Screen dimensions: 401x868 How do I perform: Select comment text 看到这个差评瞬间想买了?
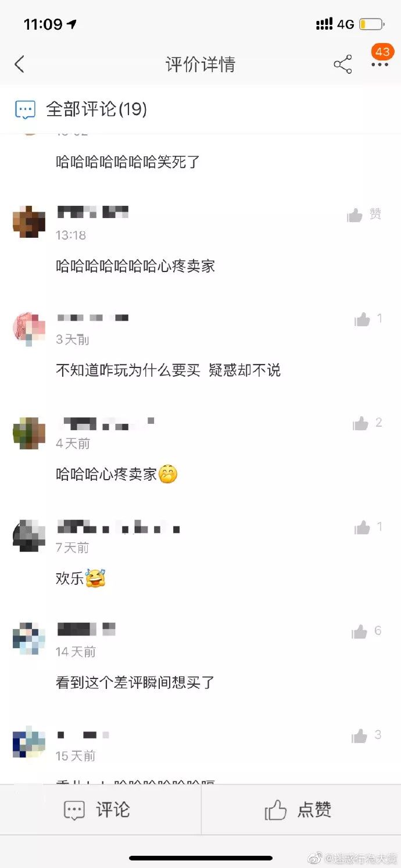coord(135,683)
